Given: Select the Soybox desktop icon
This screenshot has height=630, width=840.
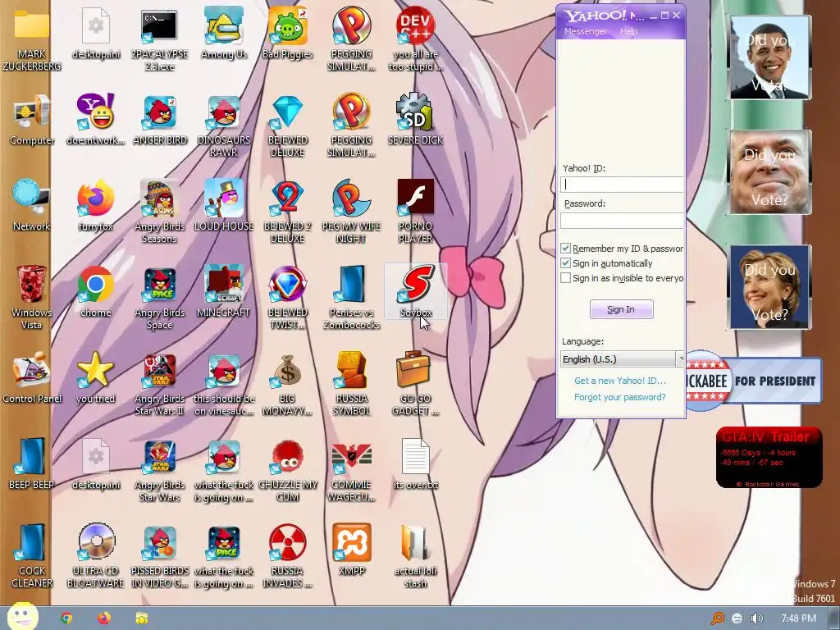Looking at the screenshot, I should [x=416, y=293].
